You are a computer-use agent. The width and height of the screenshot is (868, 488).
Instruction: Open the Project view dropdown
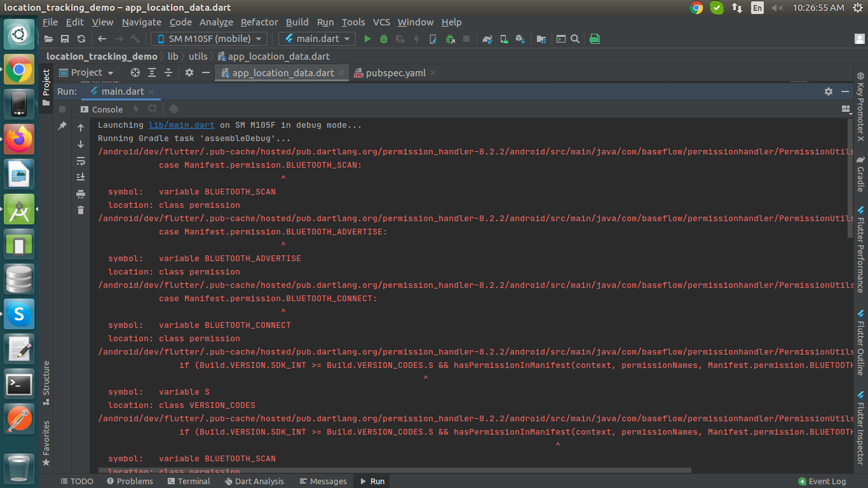(x=86, y=72)
